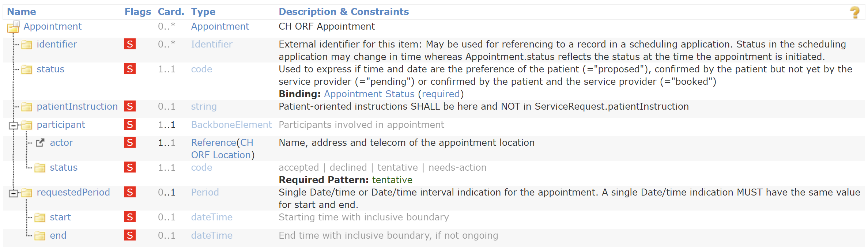Follow the required binding strength link
This screenshot has height=250, width=868.
click(x=441, y=94)
